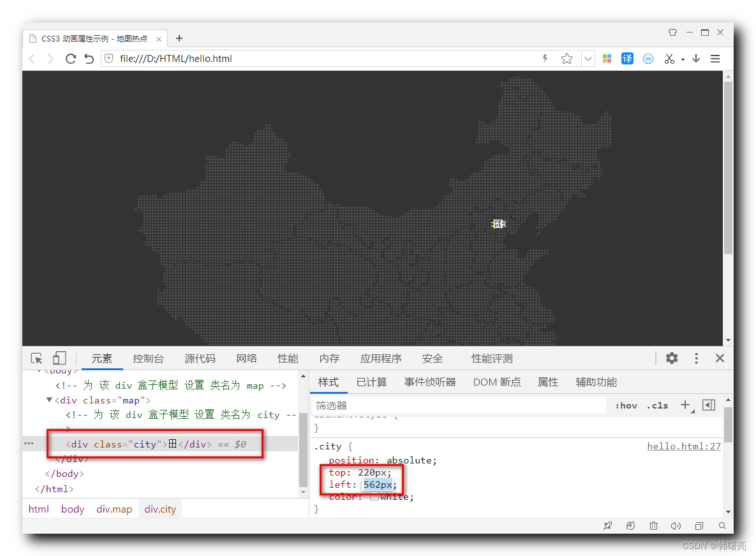
Task: Switch to 源代码 DevTools tab
Action: tap(200, 359)
